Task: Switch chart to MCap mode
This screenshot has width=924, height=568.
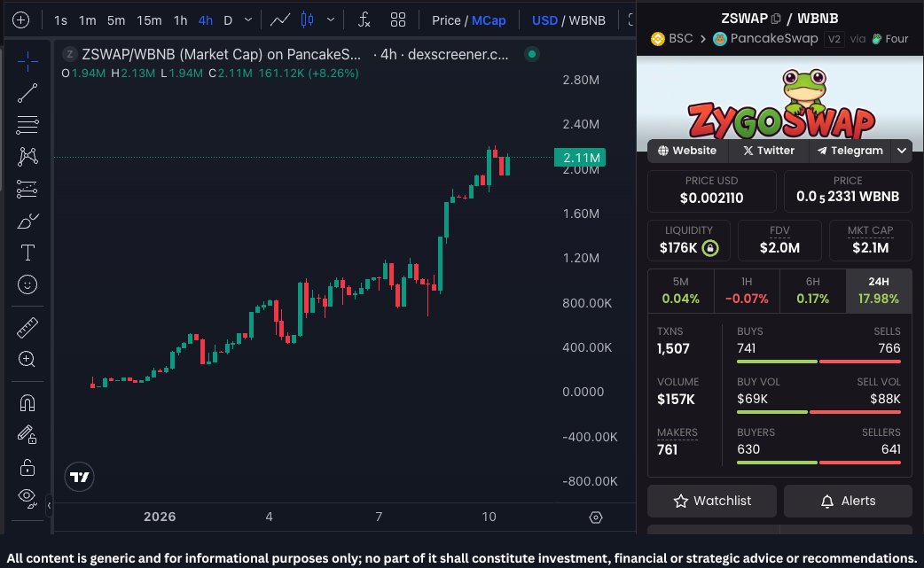Action: 489,20
